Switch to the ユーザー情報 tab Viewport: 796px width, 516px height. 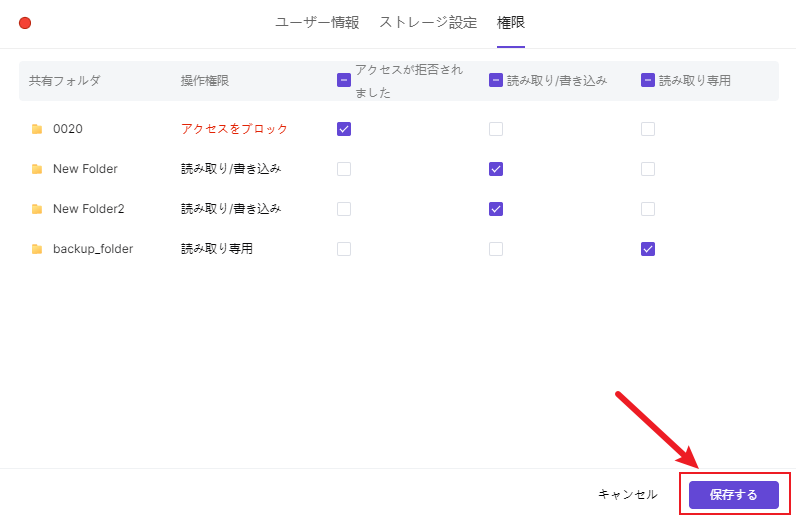(317, 22)
